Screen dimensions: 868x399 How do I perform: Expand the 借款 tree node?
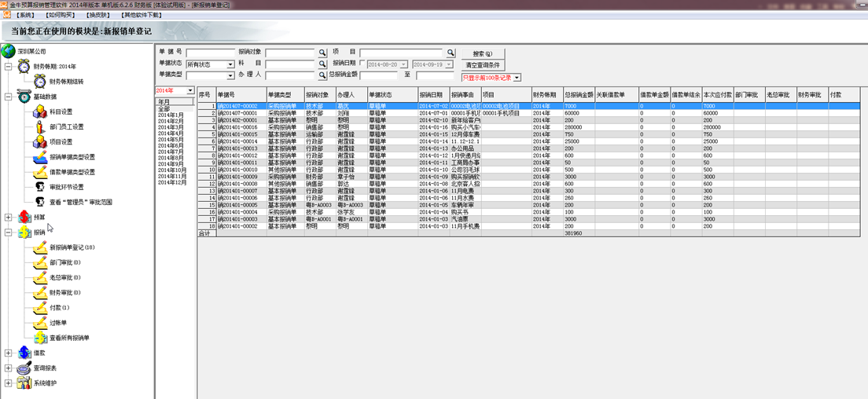tap(9, 353)
